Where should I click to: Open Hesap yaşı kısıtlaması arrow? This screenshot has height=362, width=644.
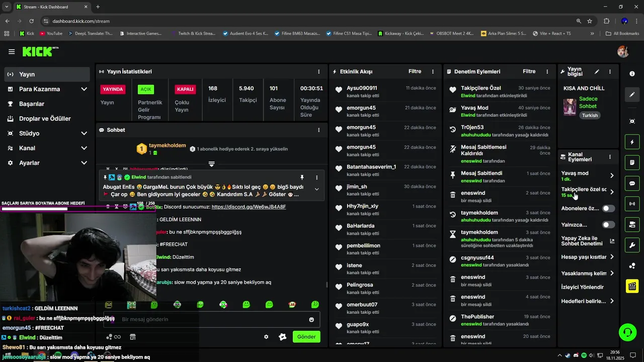click(612, 257)
